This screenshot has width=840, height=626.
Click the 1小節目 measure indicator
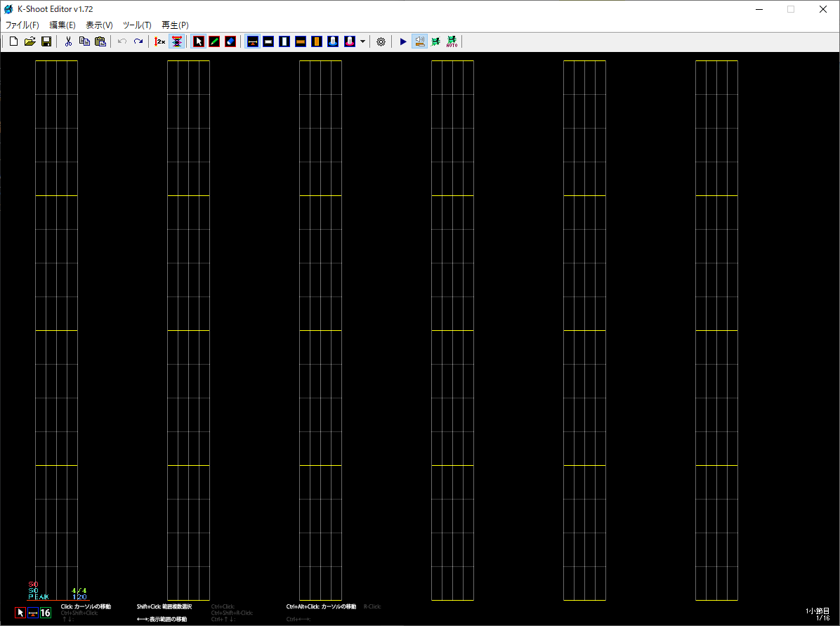pyautogui.click(x=818, y=611)
